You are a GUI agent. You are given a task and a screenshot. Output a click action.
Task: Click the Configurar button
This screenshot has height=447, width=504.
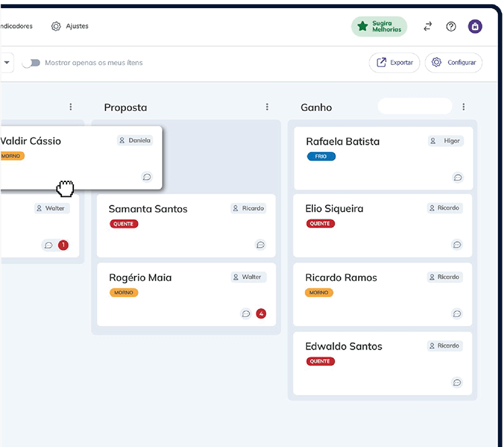[x=454, y=63]
